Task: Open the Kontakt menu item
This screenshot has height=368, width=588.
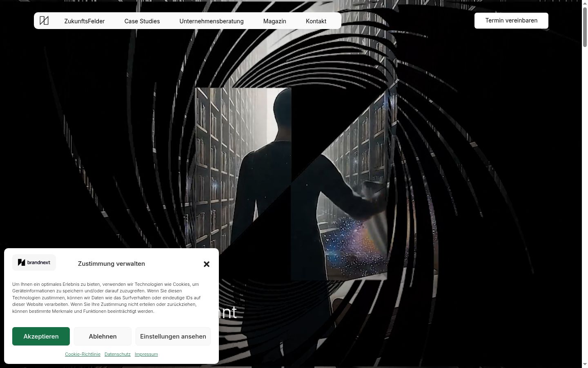Action: [x=316, y=21]
